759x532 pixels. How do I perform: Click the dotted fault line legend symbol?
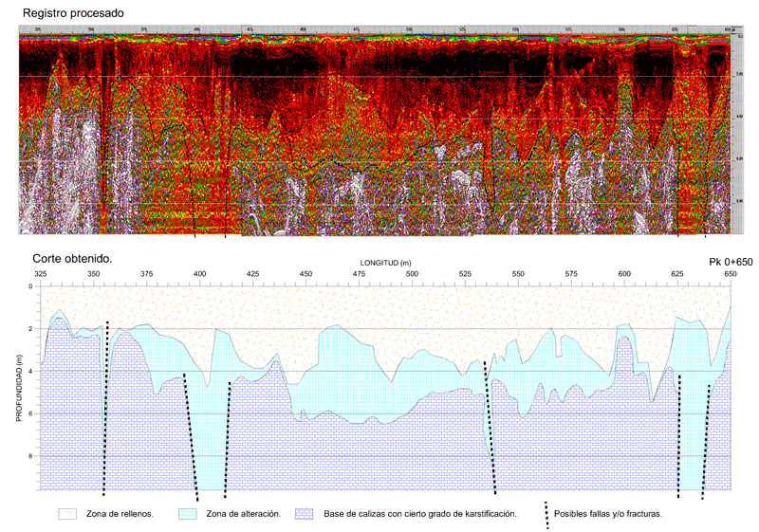[546, 515]
